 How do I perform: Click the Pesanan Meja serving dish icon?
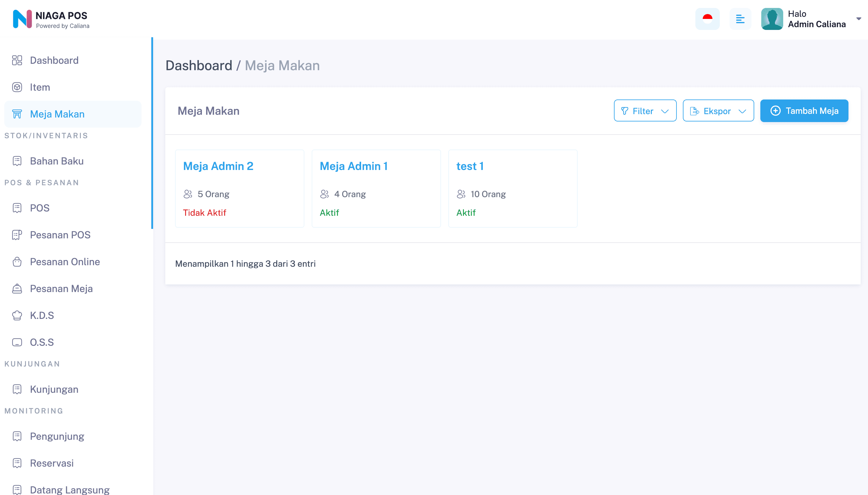coord(17,288)
